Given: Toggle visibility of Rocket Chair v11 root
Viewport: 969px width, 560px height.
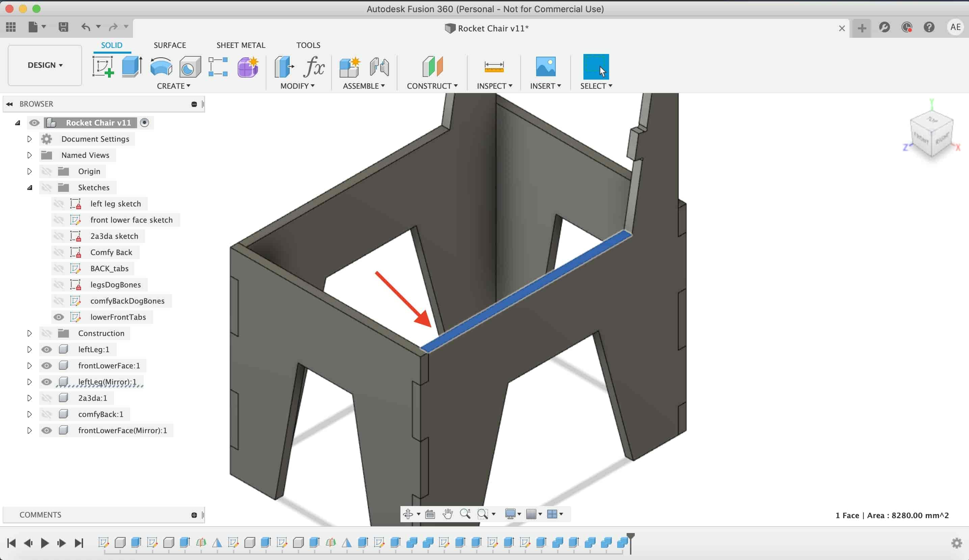Looking at the screenshot, I should [34, 123].
